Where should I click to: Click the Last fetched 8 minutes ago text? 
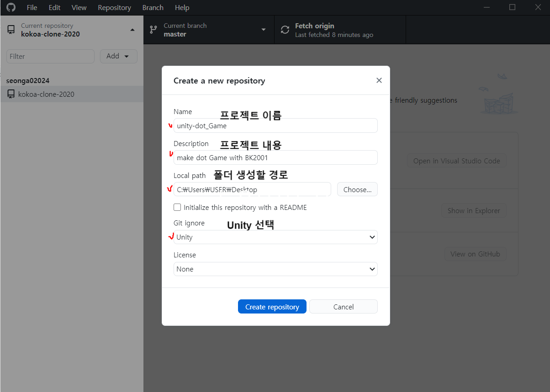point(334,35)
